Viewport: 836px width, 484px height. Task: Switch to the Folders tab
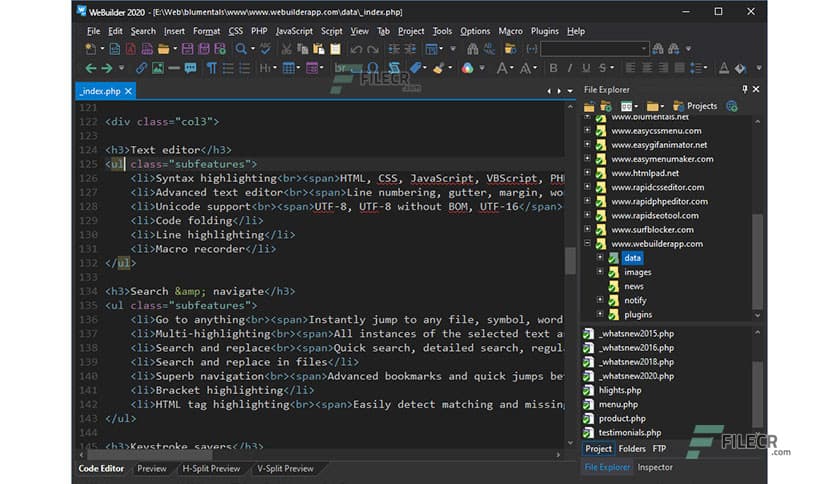pos(632,449)
